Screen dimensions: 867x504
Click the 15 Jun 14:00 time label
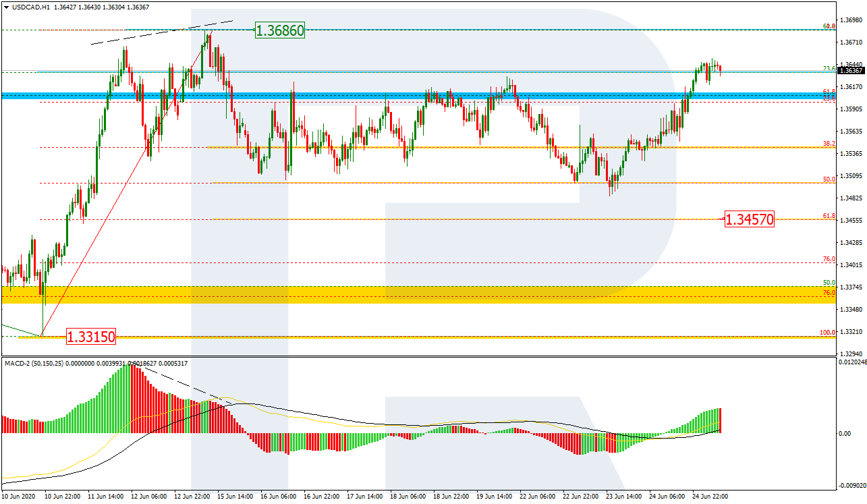[x=235, y=496]
